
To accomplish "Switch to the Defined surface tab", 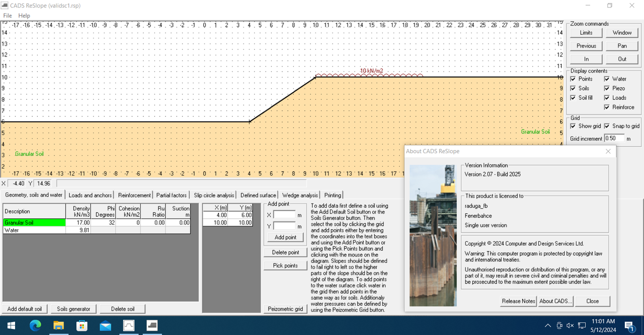I will [258, 195].
